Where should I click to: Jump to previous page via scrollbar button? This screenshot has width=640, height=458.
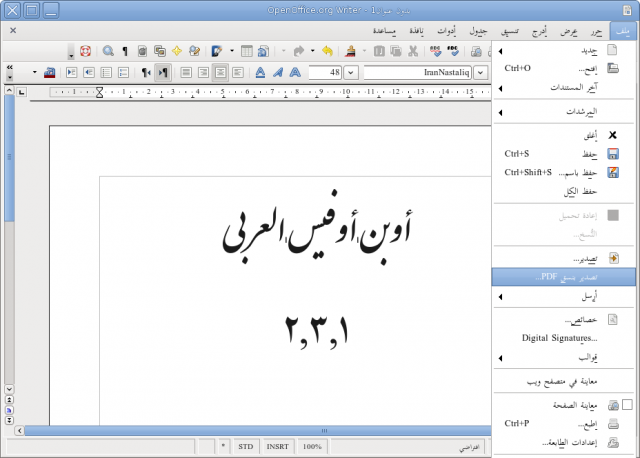pyautogui.click(x=9, y=400)
